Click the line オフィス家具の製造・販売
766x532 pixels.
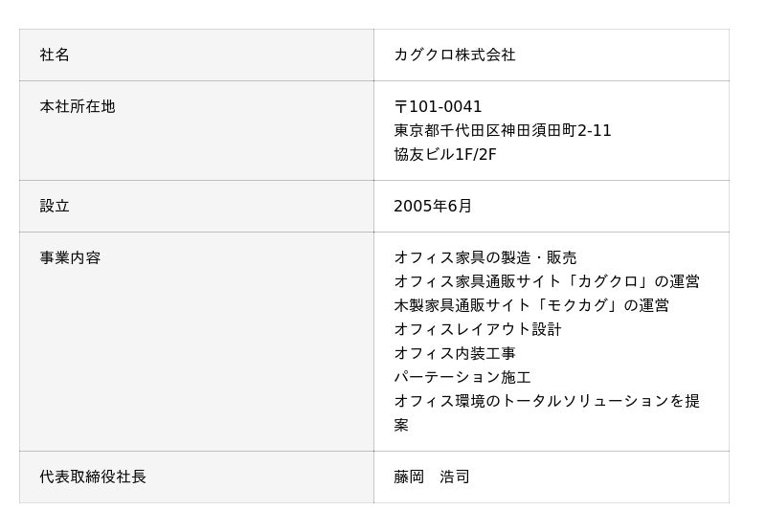[x=485, y=258]
